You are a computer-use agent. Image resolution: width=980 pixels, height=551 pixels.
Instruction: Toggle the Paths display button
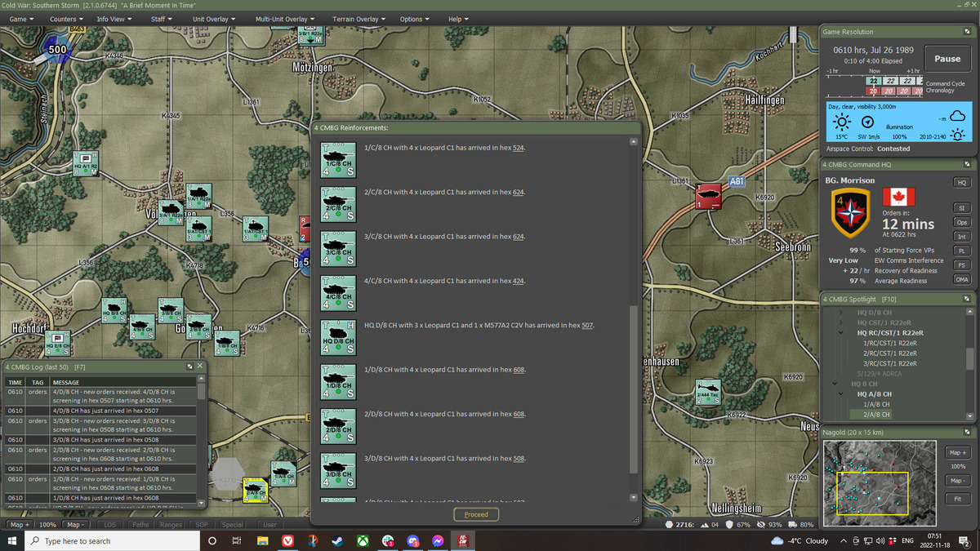tap(140, 525)
